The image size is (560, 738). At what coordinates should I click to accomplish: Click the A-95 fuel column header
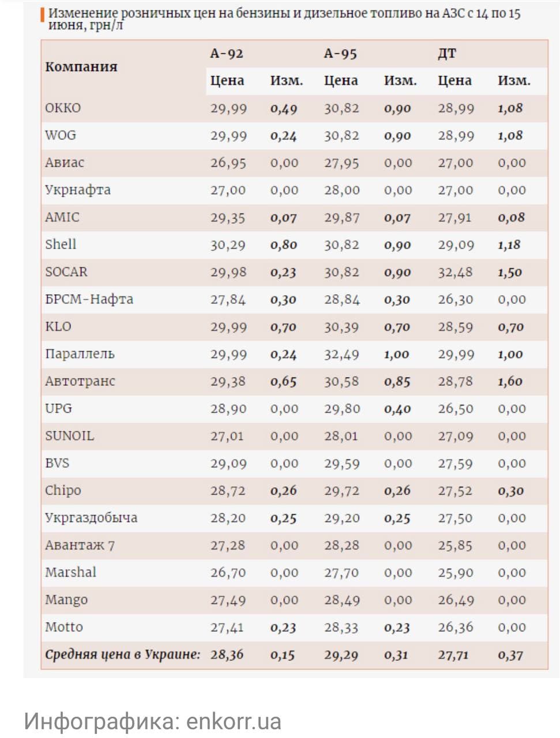[340, 54]
